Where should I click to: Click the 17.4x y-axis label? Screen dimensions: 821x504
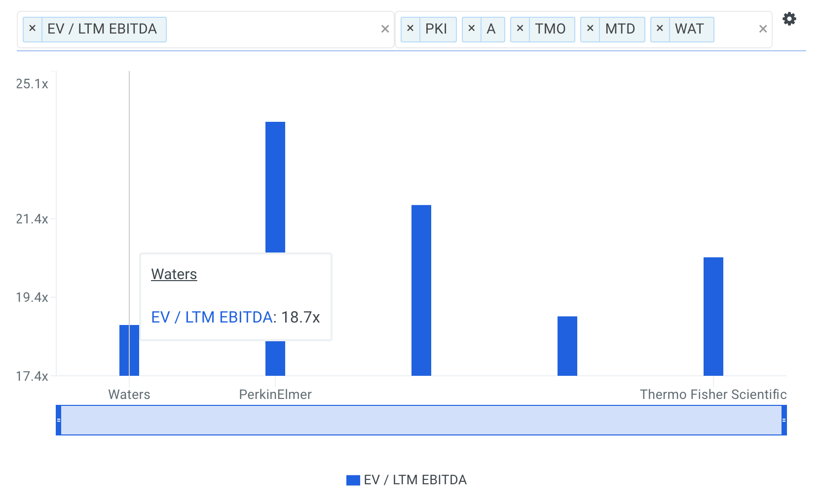(x=32, y=376)
